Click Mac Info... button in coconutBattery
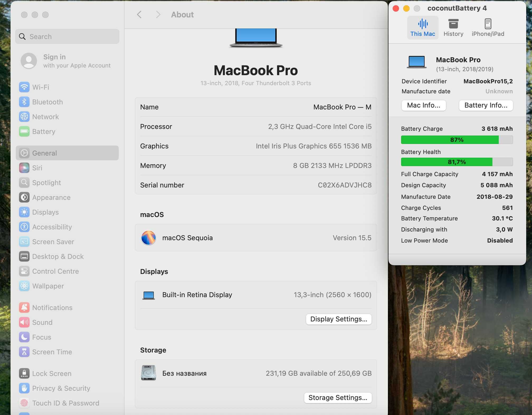The image size is (532, 415). (x=424, y=105)
